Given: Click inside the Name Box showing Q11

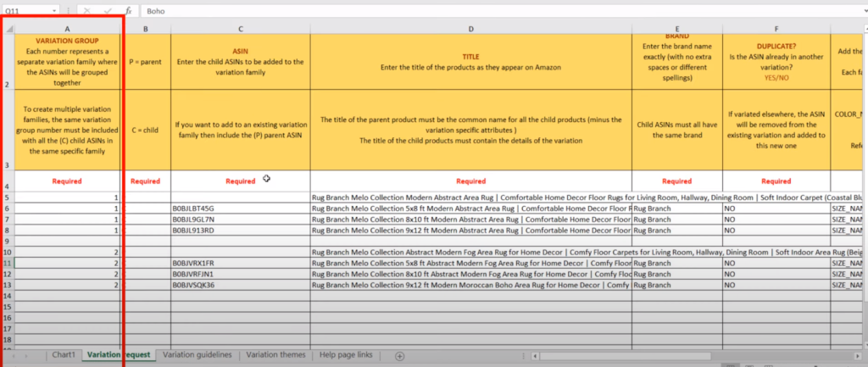Looking at the screenshot, I should pyautogui.click(x=26, y=10).
